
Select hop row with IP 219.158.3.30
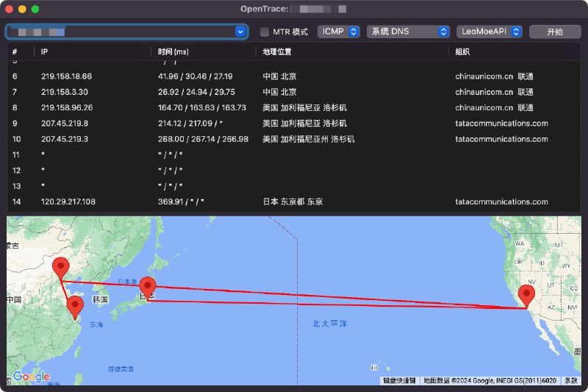293,92
